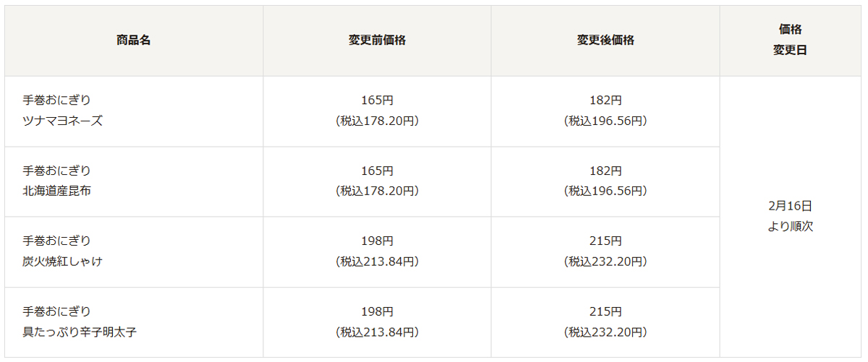Image resolution: width=868 pixels, height=362 pixels.
Task: Click the 変更前価格 column header
Action: click(377, 40)
